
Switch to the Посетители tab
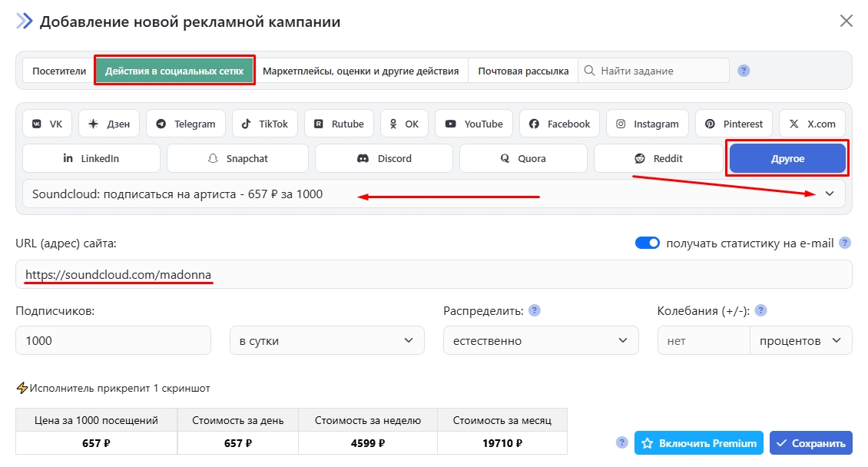click(59, 71)
